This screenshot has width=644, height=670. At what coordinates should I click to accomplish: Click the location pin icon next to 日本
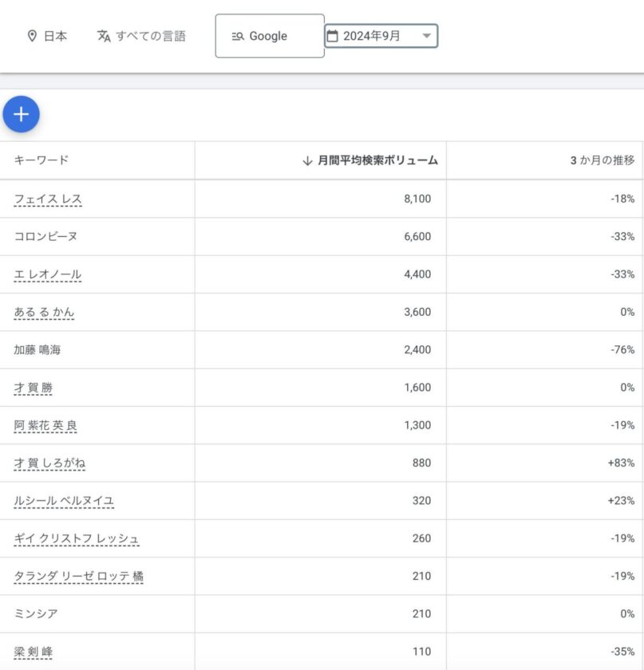click(32, 36)
